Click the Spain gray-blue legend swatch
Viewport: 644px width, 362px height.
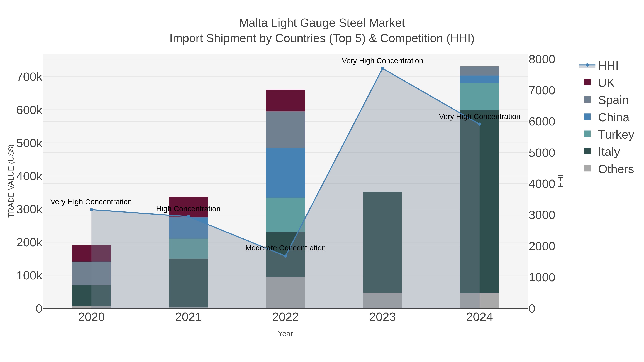click(x=587, y=99)
